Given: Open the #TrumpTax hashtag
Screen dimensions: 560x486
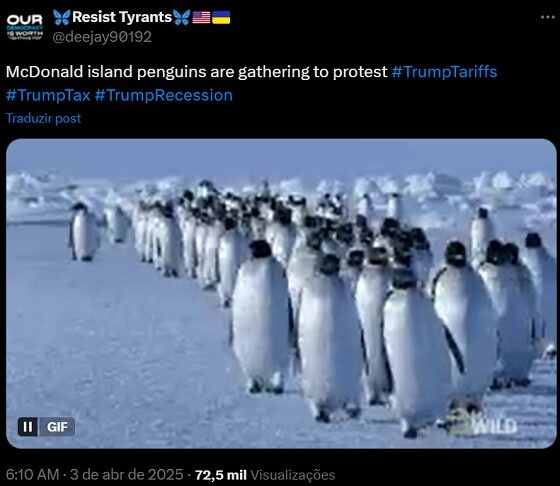Looking at the screenshot, I should point(48,95).
